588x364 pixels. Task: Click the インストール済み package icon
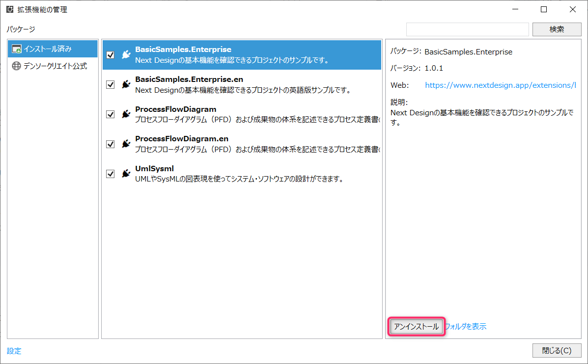17,49
